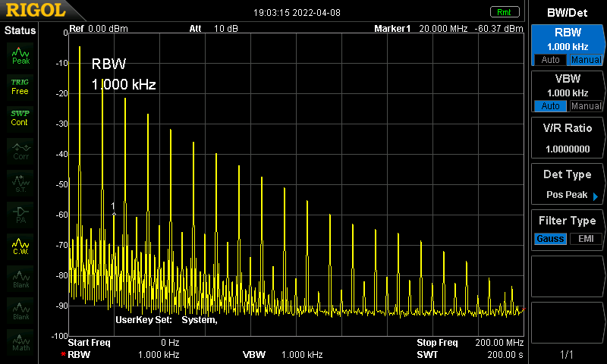This screenshot has height=364, width=607.
Task: Select the TRIG Free status indicator
Action: point(20,86)
